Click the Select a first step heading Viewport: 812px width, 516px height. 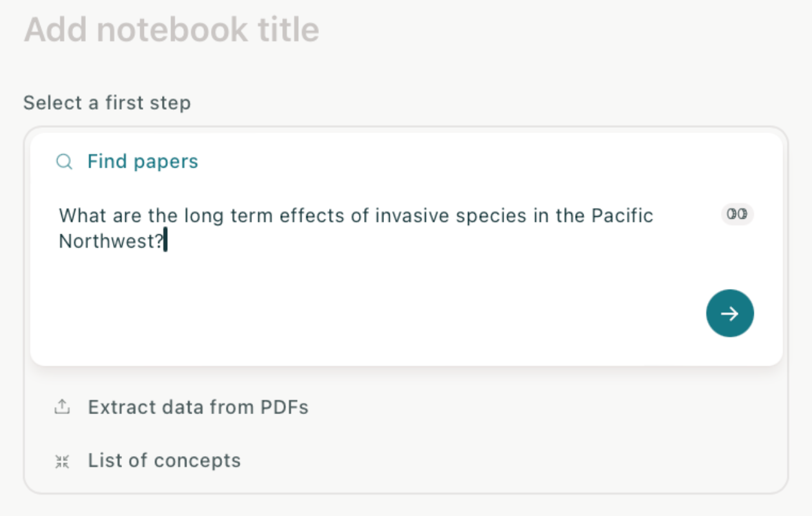tap(107, 103)
